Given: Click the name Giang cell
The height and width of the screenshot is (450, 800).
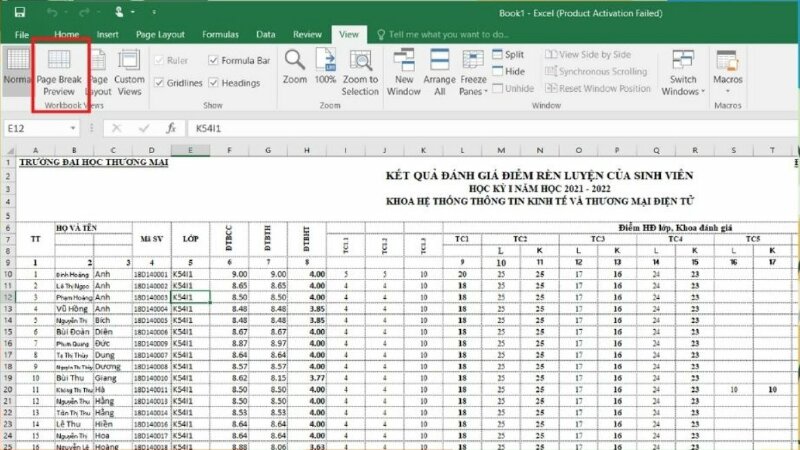Looking at the screenshot, I should pos(113,378).
